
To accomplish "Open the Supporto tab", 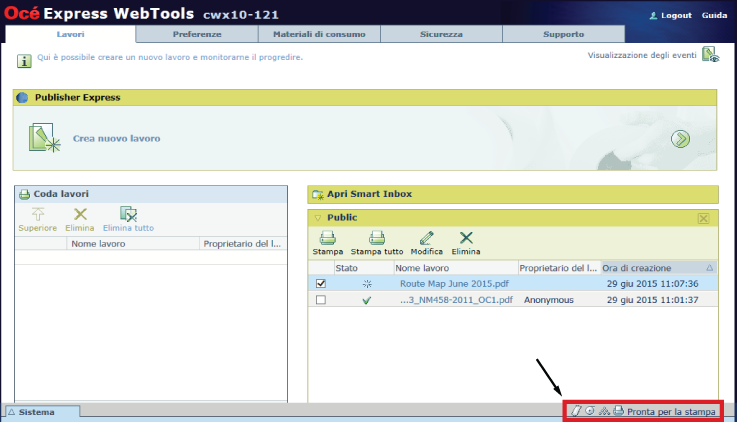I will [564, 34].
